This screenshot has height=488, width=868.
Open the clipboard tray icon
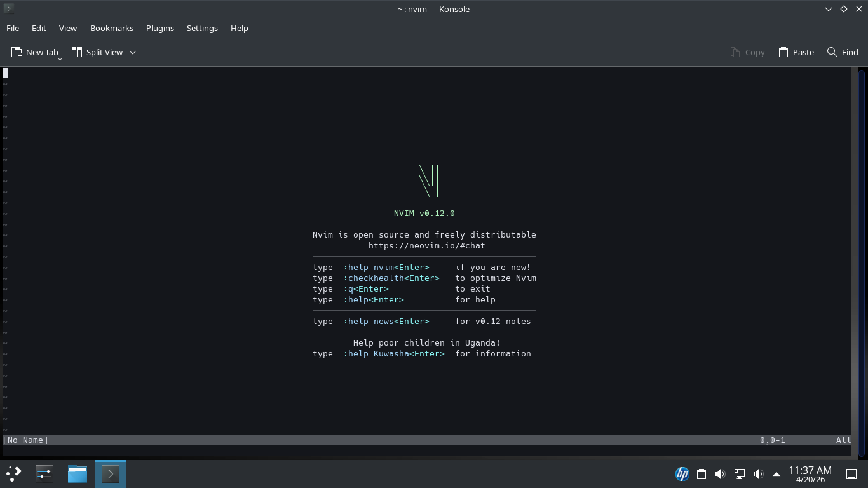click(x=702, y=474)
